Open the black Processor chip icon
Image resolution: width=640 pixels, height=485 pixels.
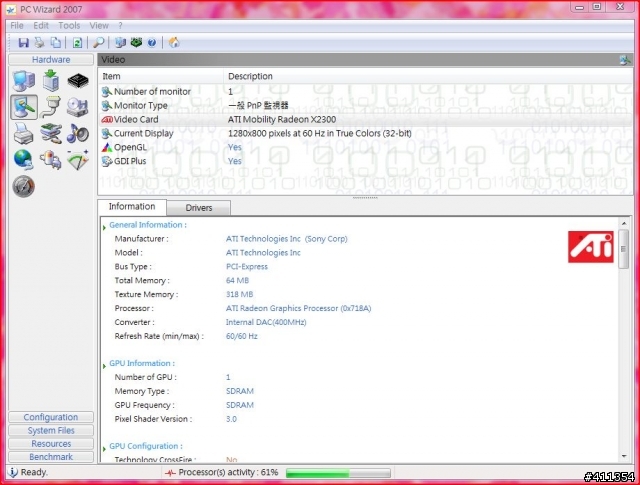coord(78,81)
